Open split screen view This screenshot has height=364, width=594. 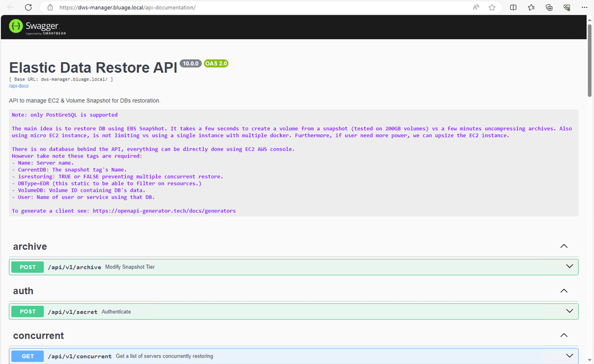pos(513,7)
